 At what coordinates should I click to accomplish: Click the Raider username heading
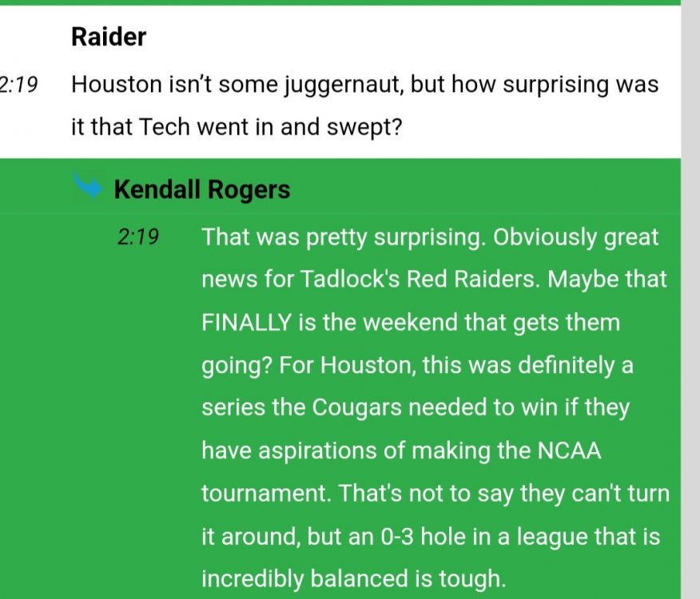[109, 37]
